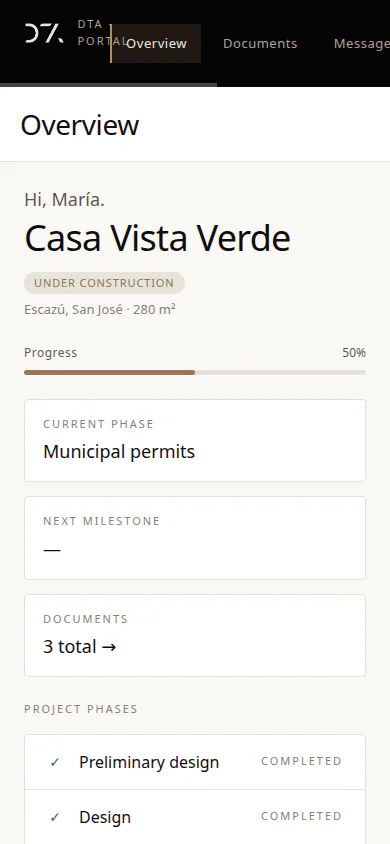Click the checkmark beside Design phase
The image size is (390, 844).
click(55, 817)
